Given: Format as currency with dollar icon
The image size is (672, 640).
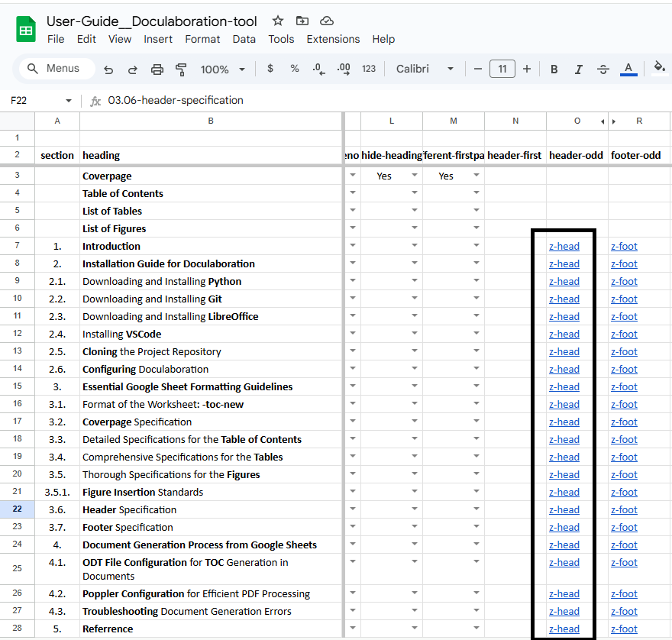Looking at the screenshot, I should 270,68.
